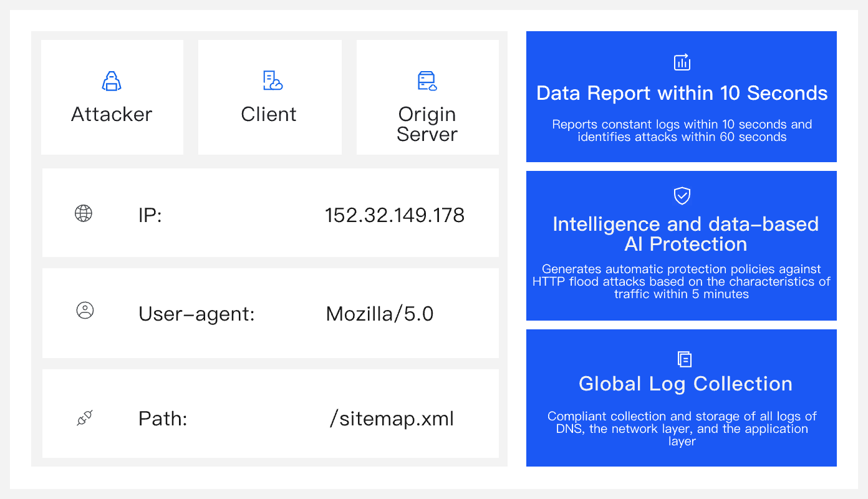
Task: Click the Origin Server icon
Action: coord(427,81)
